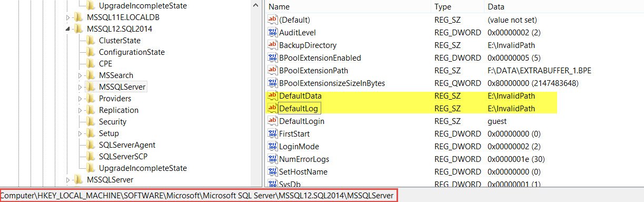Select the highlighted MSSQLServer key label

122,87
